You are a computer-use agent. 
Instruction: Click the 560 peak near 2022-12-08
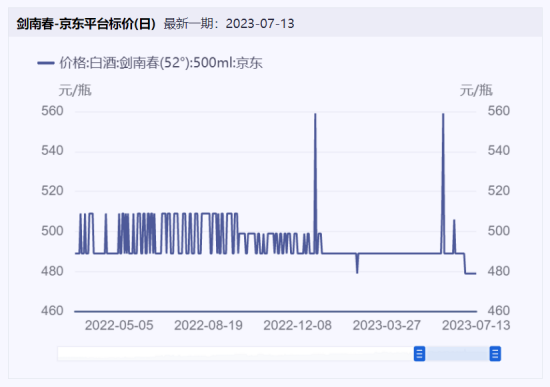[x=315, y=114]
